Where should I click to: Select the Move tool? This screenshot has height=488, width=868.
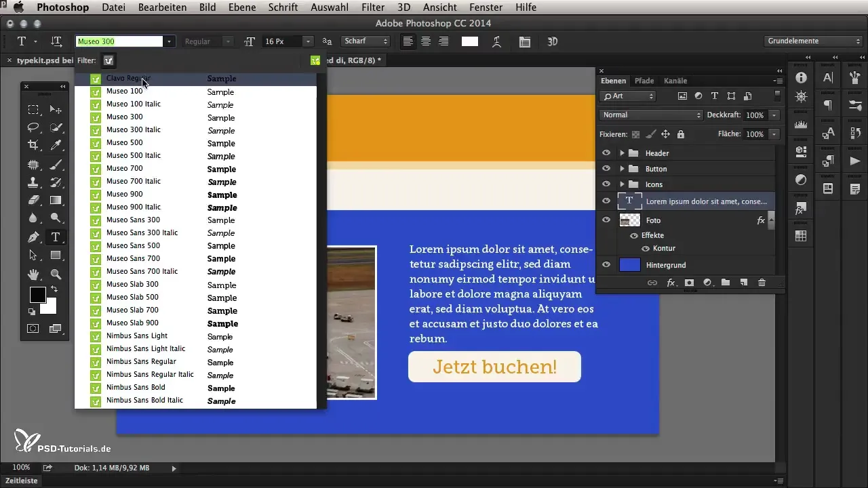coord(56,110)
